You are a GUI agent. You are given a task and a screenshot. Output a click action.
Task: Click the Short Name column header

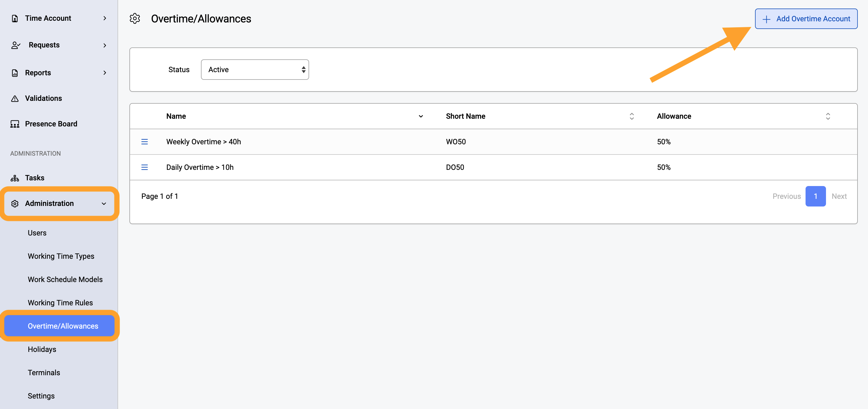tap(465, 116)
